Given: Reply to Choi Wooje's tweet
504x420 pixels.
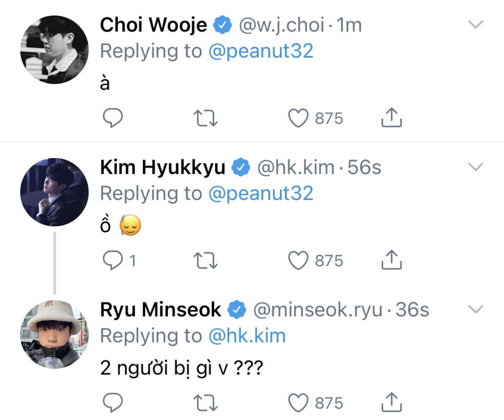Looking at the screenshot, I should (x=112, y=118).
